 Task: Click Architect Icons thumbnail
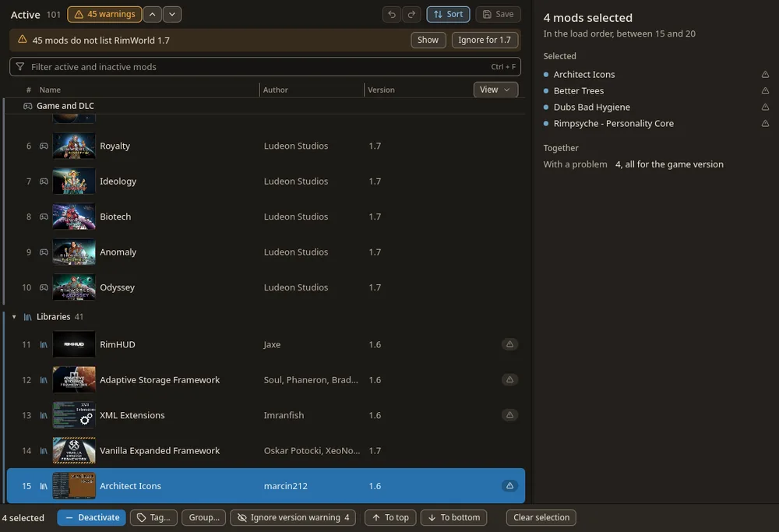tap(74, 486)
